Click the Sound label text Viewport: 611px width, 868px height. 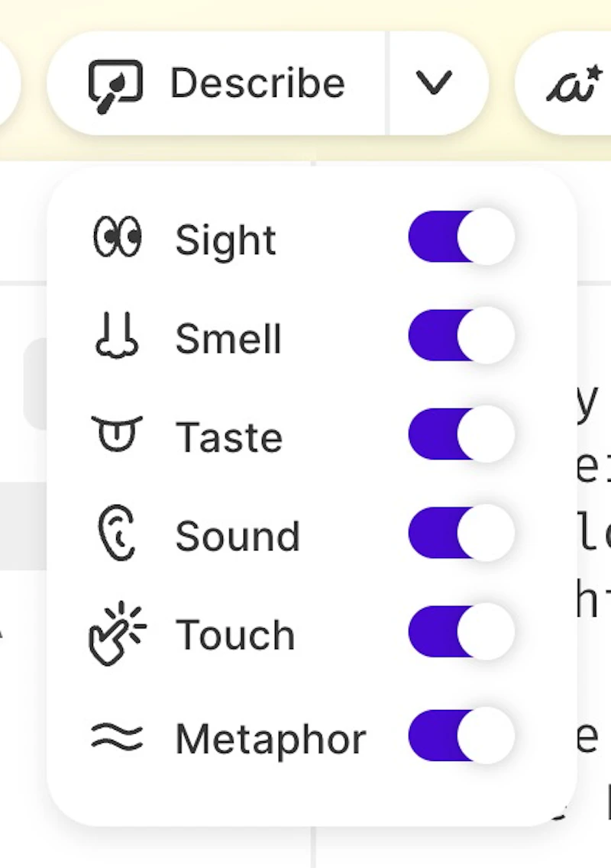238,536
